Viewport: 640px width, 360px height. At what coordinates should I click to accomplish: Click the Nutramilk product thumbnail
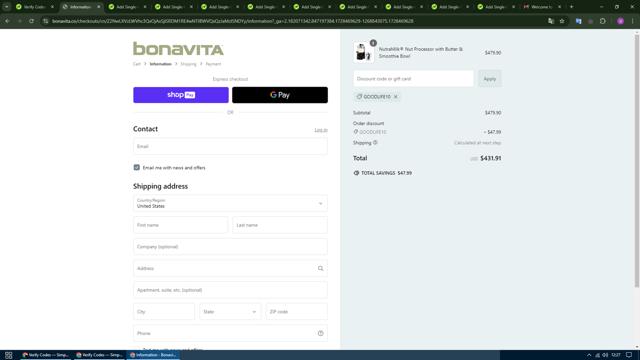pyautogui.click(x=363, y=52)
